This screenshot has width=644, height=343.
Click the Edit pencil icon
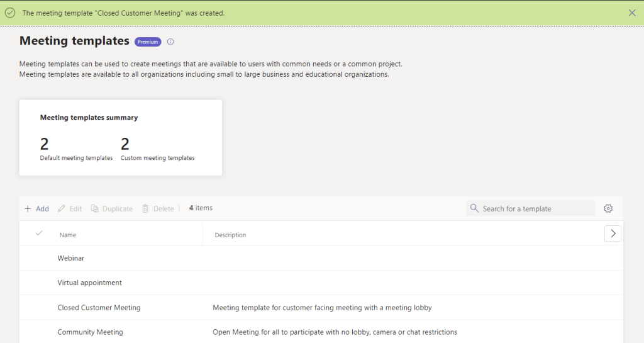click(62, 209)
